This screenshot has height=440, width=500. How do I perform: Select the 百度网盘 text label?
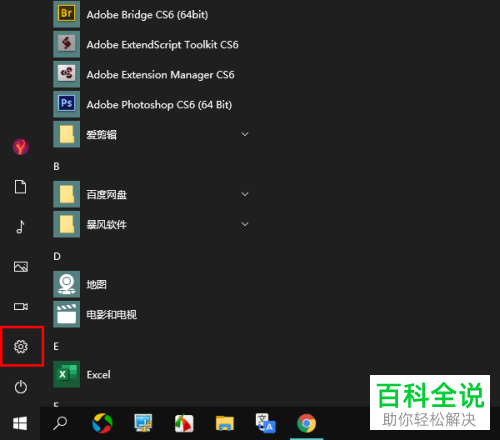tap(107, 194)
